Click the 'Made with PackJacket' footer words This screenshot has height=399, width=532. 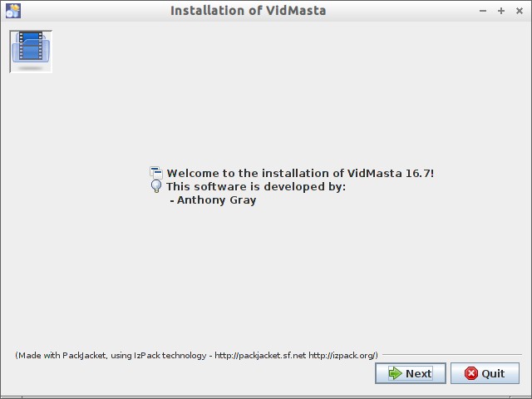coord(62,355)
